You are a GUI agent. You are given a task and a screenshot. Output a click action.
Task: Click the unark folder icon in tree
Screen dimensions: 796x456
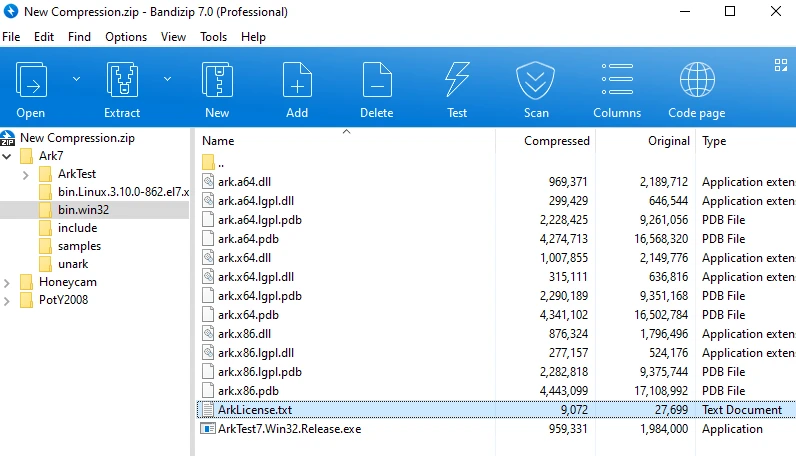pos(45,264)
